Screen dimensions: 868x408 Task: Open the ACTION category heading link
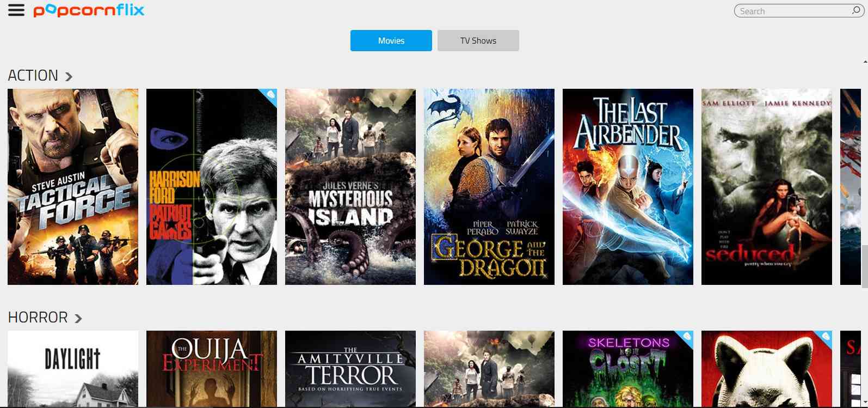(33, 76)
